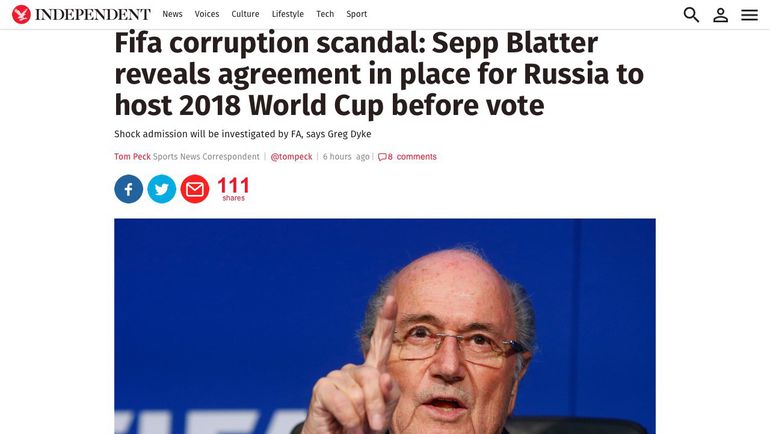Click the Independent eagle logo
The image size is (770, 434).
pyautogui.click(x=21, y=14)
